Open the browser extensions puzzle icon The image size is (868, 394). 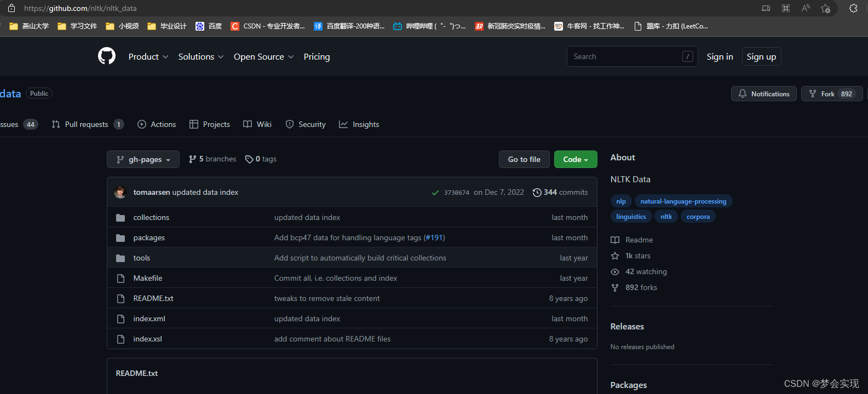(x=853, y=8)
